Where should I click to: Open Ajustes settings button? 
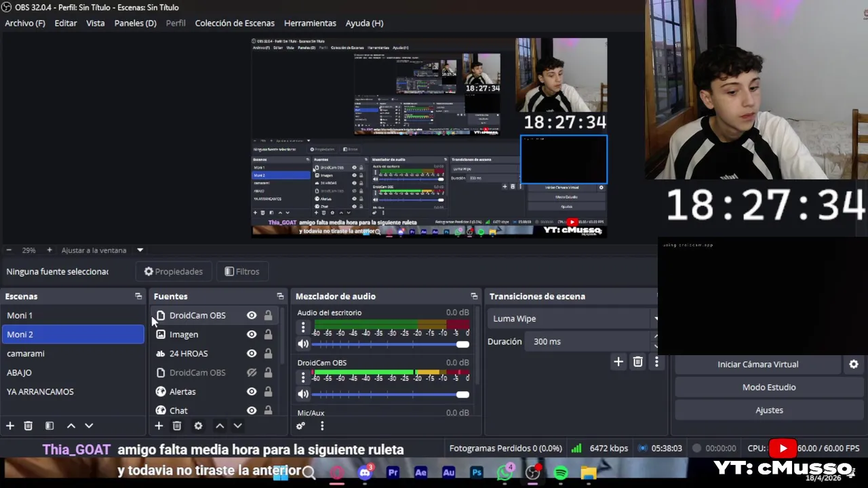769,410
